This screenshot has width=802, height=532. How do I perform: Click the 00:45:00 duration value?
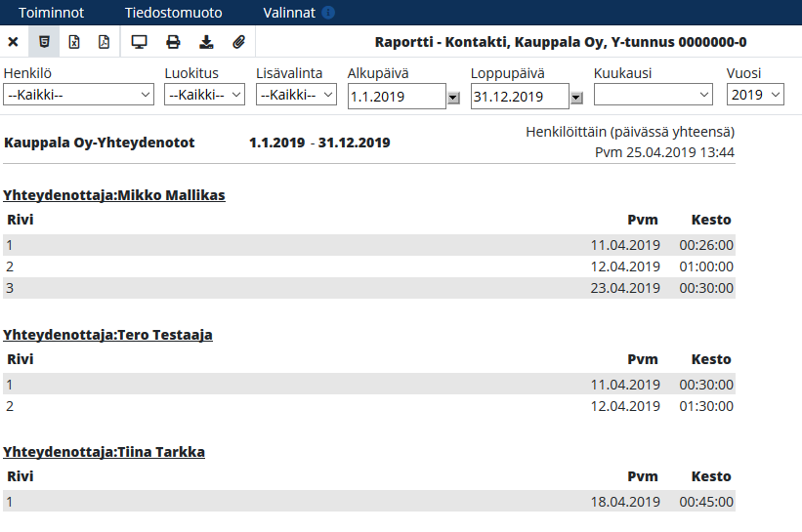click(706, 502)
